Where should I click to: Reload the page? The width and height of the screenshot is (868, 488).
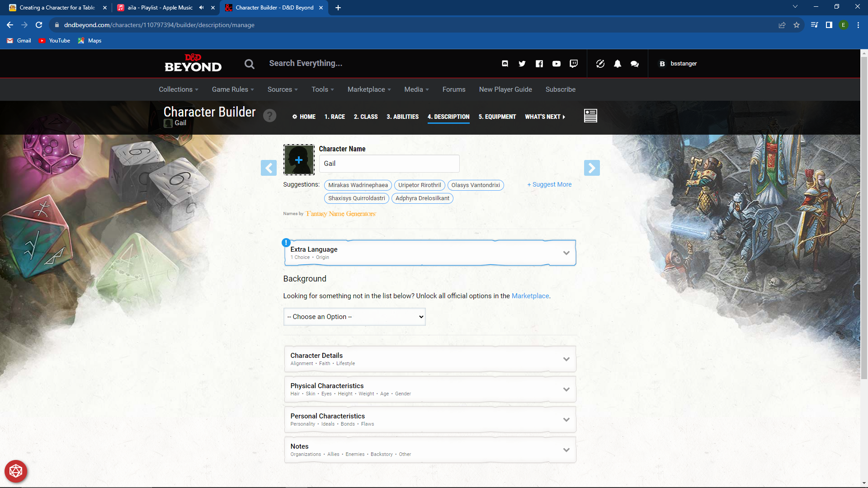39,25
